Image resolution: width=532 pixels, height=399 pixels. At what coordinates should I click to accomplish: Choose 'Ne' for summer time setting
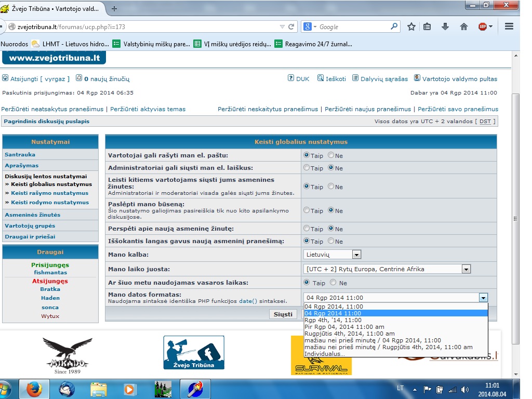(333, 283)
